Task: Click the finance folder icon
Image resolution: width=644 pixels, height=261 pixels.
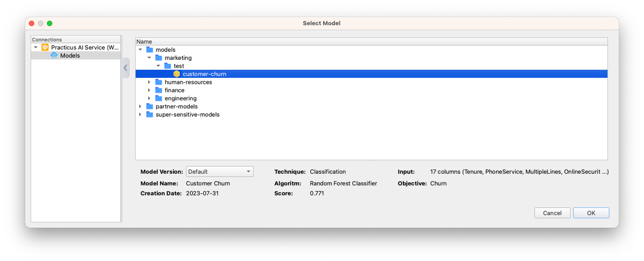Action: [x=159, y=90]
